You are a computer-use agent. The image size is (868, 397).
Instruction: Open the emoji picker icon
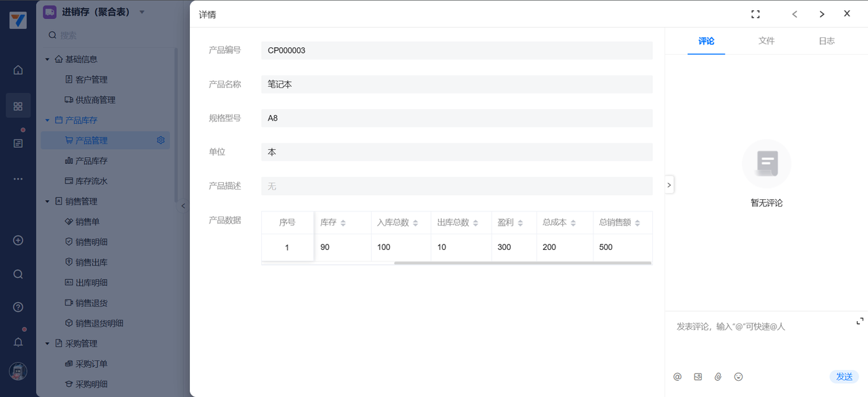738,377
